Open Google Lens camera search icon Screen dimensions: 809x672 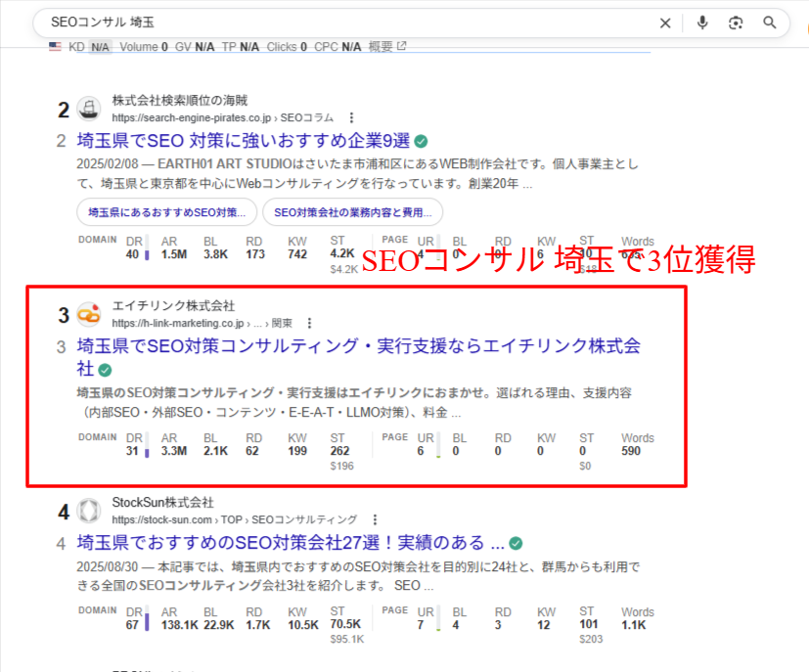pyautogui.click(x=736, y=22)
